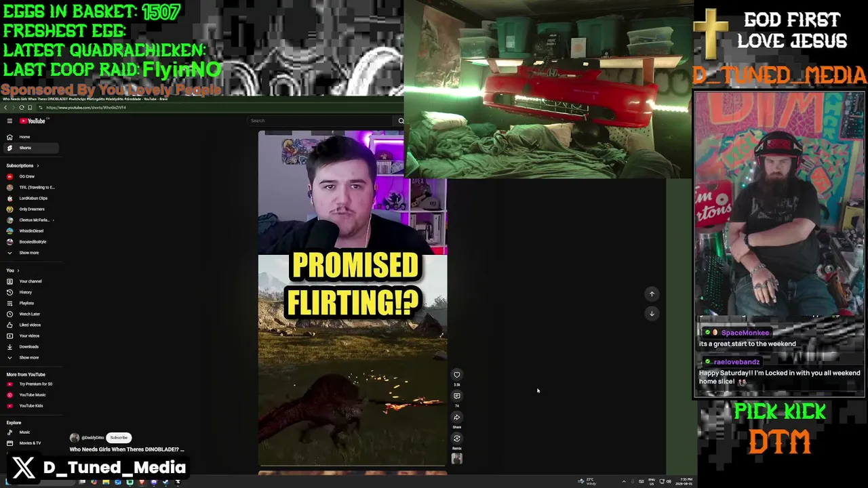Open Music in Explore section
This screenshot has height=488, width=868.
pos(31,432)
